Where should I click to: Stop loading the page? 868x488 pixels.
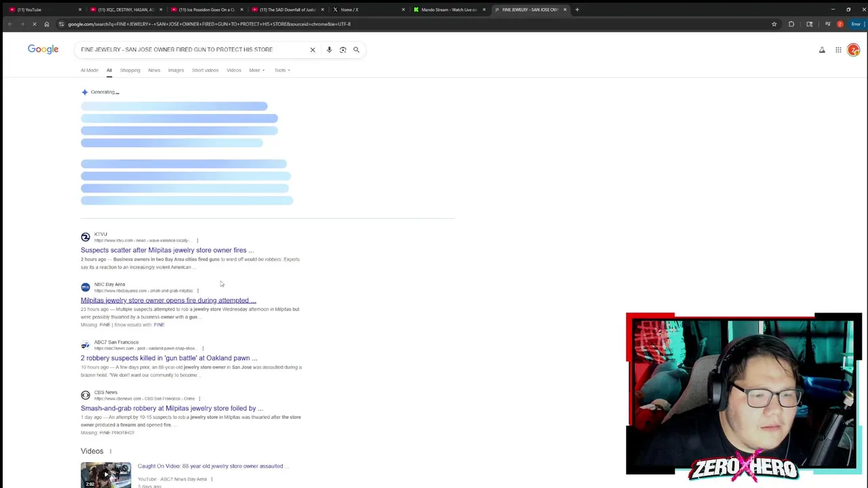point(35,24)
